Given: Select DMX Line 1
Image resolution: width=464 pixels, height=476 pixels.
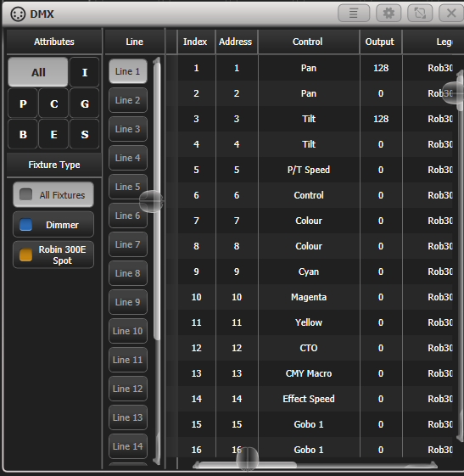Looking at the screenshot, I should click(x=128, y=71).
